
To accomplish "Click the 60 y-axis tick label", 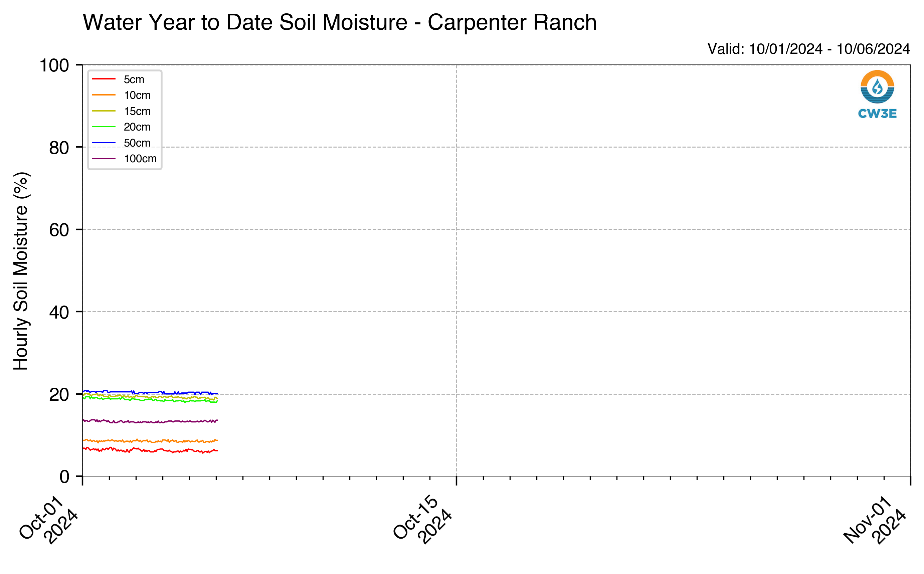I will [x=59, y=230].
